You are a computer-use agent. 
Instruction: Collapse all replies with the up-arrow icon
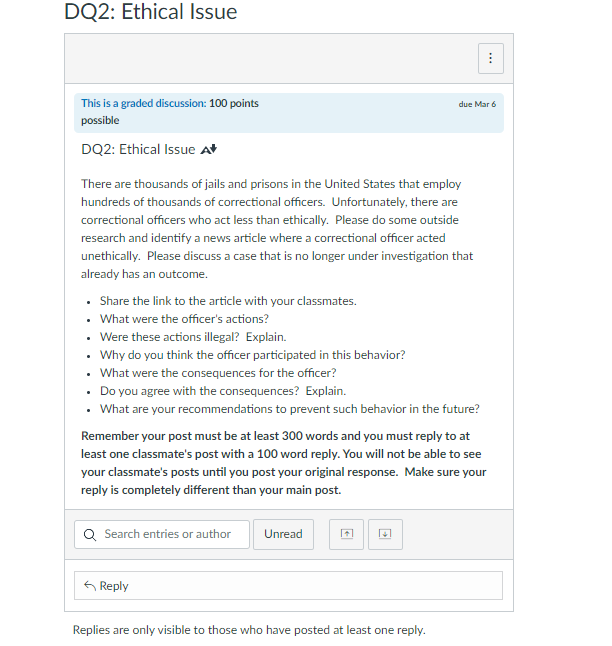[x=347, y=534]
